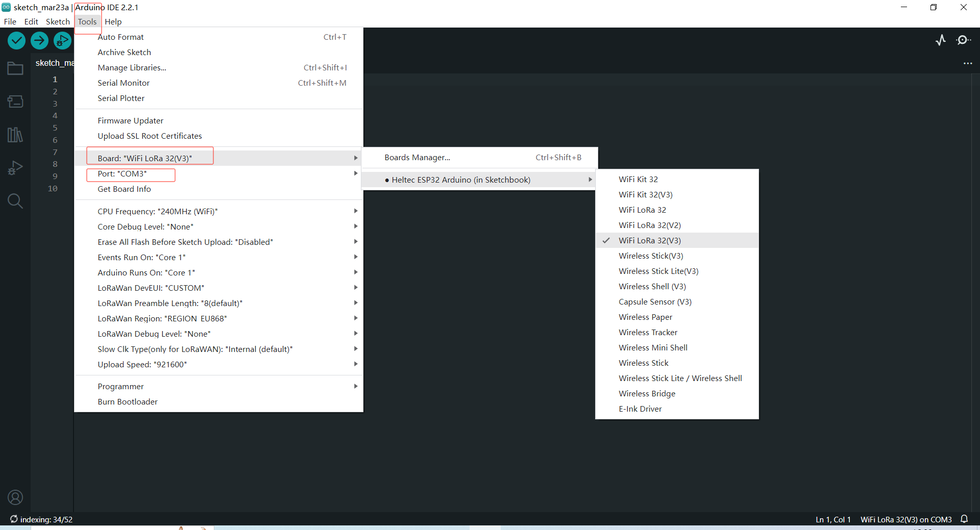This screenshot has height=530, width=980.
Task: Open the Library Manager sidebar icon
Action: (x=15, y=135)
